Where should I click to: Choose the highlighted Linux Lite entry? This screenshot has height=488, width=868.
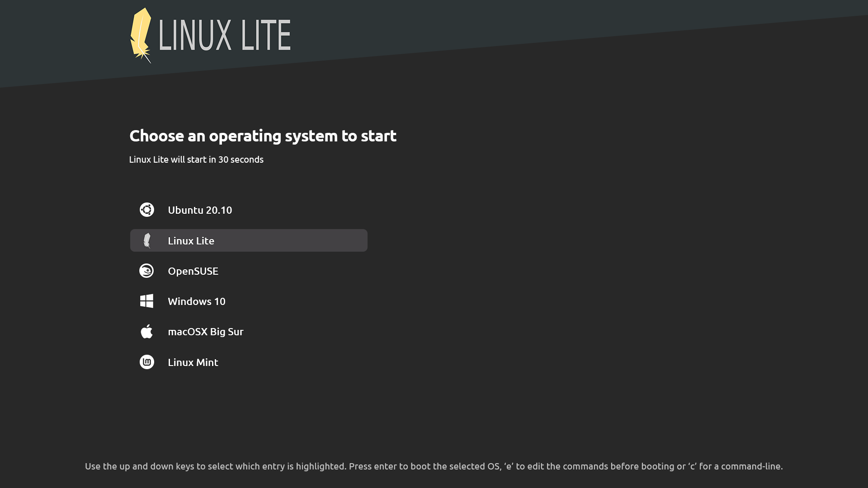pos(249,240)
